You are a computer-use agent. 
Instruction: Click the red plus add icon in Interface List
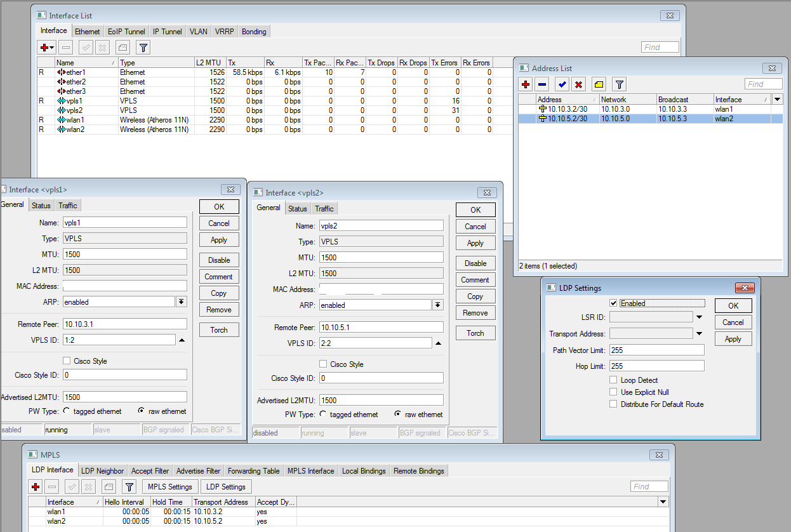click(44, 48)
